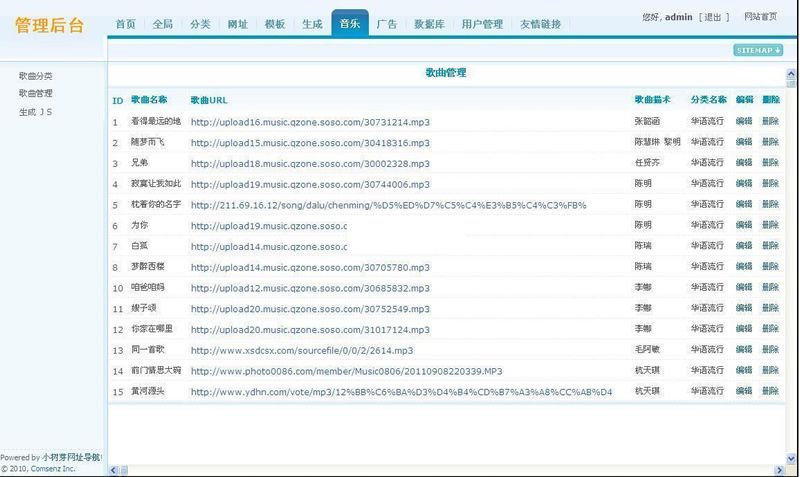Select 歌曲管理 in the left sidebar
Screen dimensions: 800x477
[36, 94]
